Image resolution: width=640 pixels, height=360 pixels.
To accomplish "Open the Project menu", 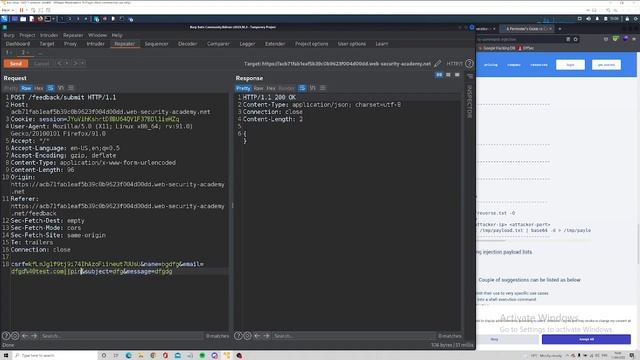I will pos(27,36).
